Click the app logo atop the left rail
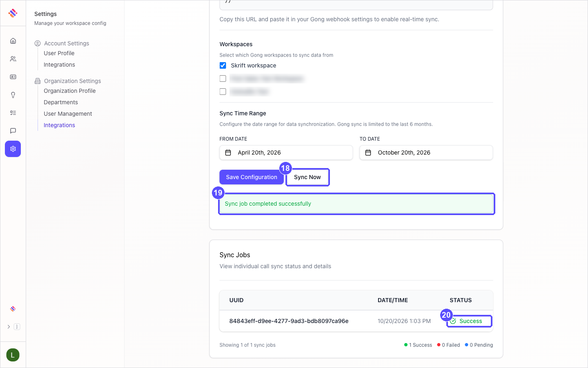The image size is (588, 368). (x=13, y=13)
